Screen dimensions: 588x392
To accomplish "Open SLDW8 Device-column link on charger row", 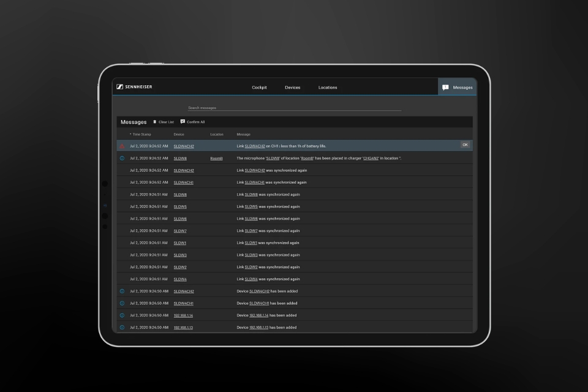I will click(180, 158).
